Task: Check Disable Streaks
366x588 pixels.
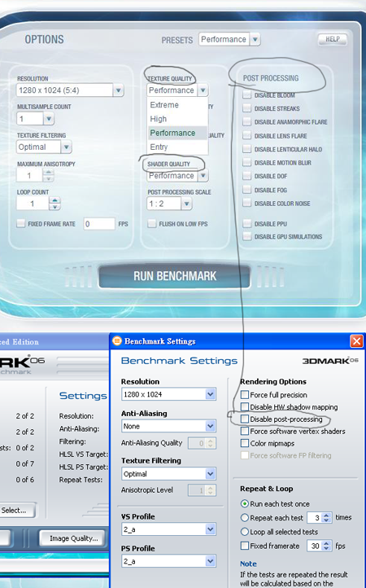Action: click(x=246, y=108)
